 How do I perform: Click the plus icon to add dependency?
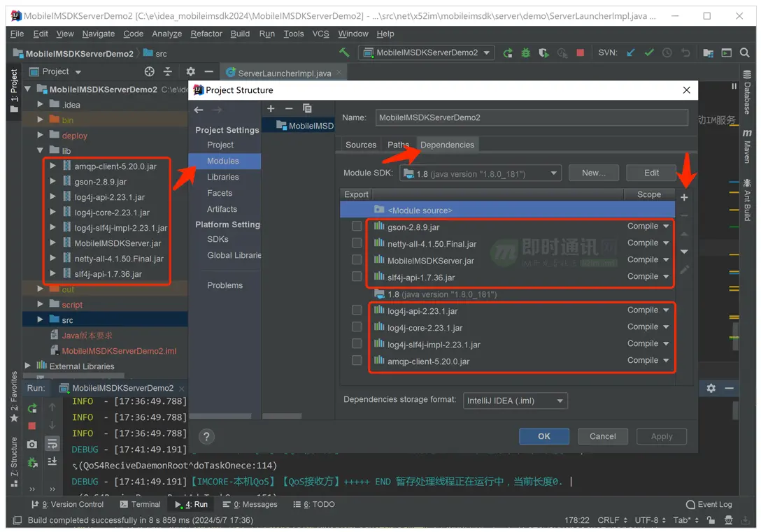tap(684, 198)
